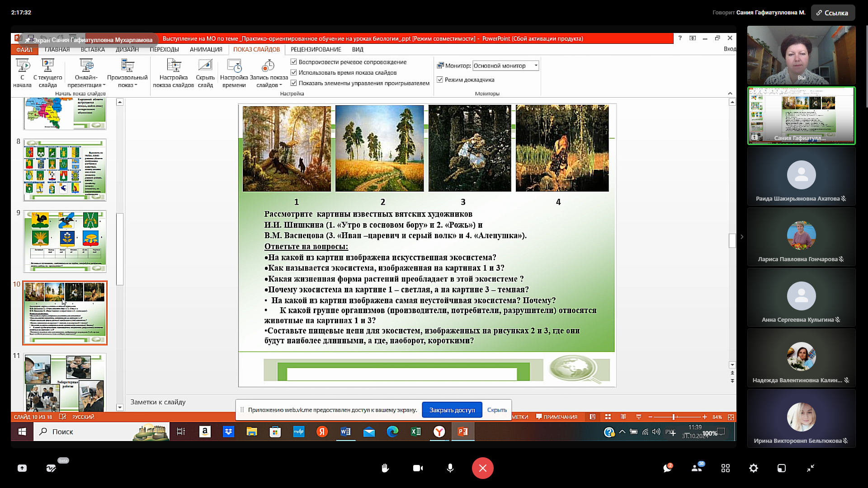Open spell check icon in status bar
The height and width of the screenshot is (488, 868).
pos(62,417)
